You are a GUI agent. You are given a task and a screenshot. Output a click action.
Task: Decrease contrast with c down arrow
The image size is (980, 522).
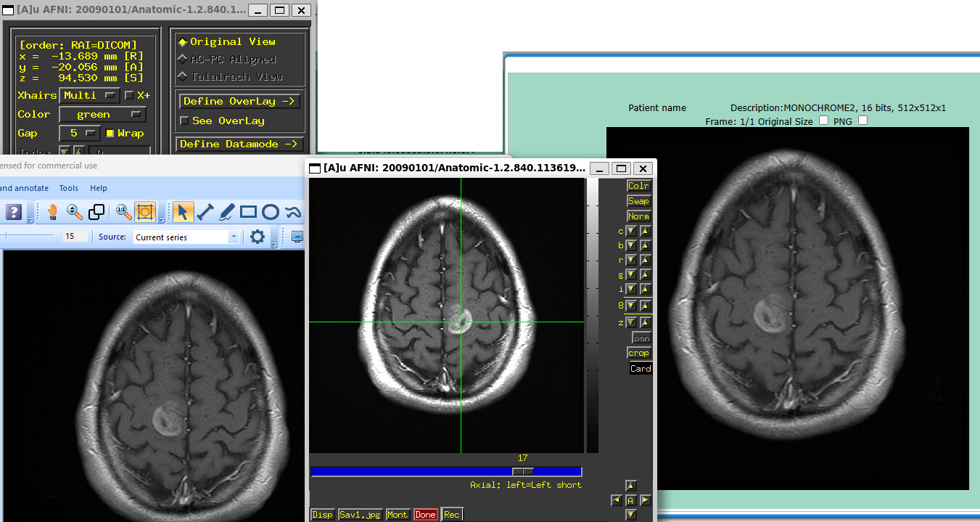[x=631, y=231]
